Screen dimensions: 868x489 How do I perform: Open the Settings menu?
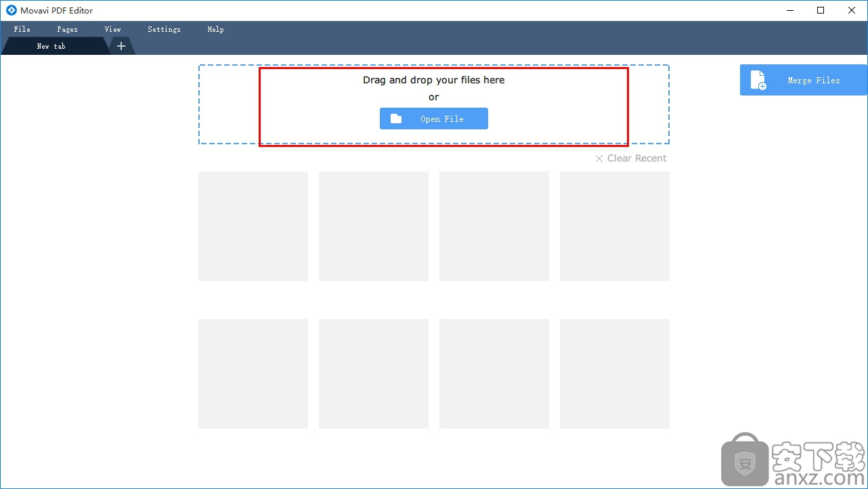click(x=164, y=29)
